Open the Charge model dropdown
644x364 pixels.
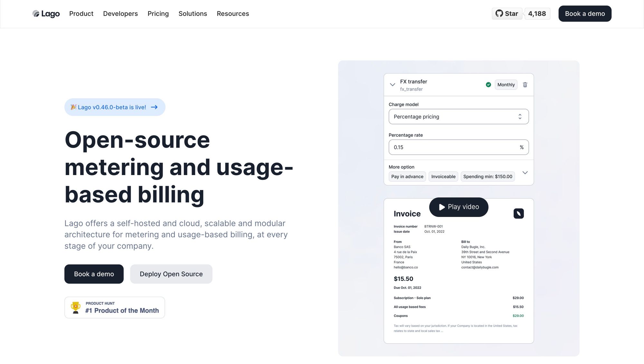click(458, 117)
